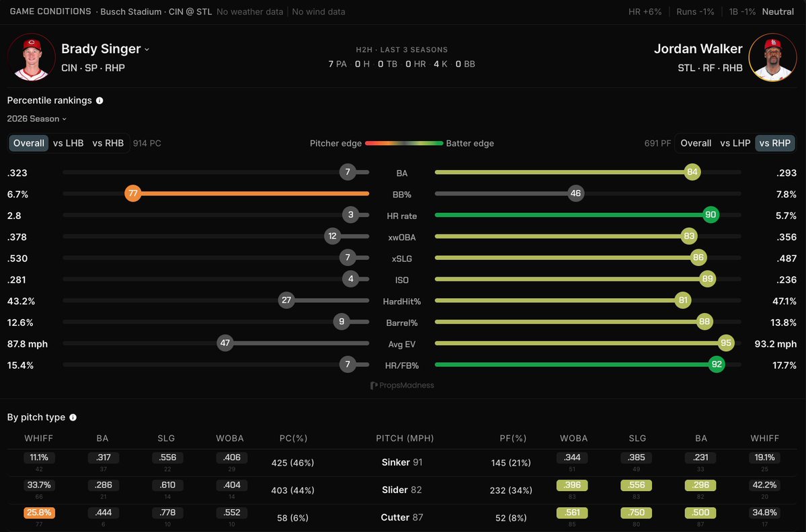Click pitcher .444 BA cell for Cutter
The width and height of the screenshot is (806, 532).
104,513
